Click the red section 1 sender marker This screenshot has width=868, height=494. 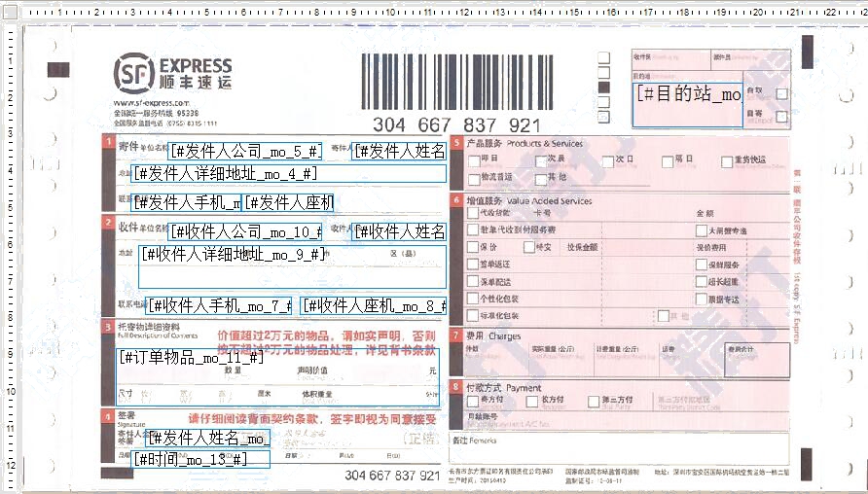[x=108, y=143]
